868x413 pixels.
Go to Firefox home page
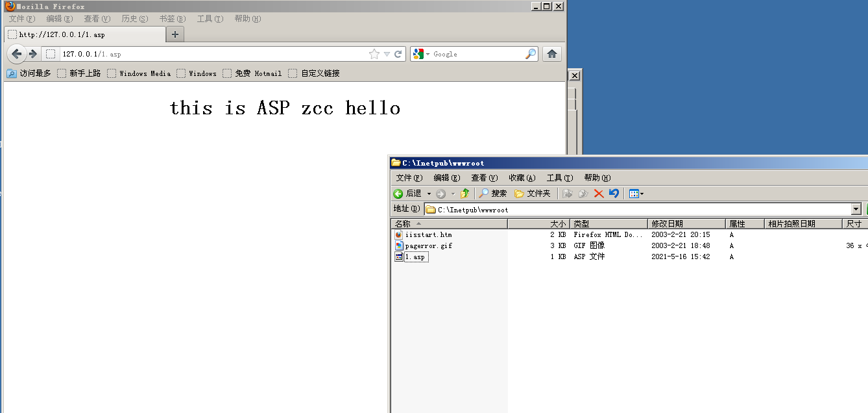point(552,54)
